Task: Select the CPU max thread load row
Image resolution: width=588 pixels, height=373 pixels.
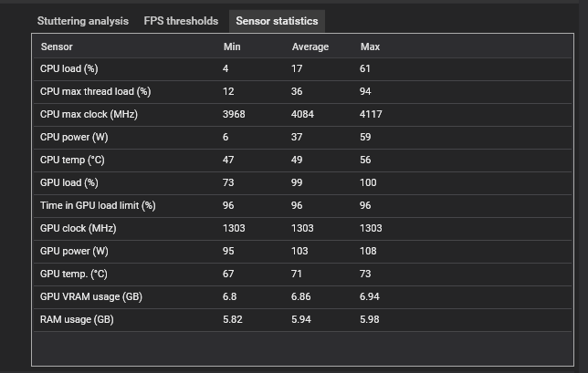Action: click(302, 92)
